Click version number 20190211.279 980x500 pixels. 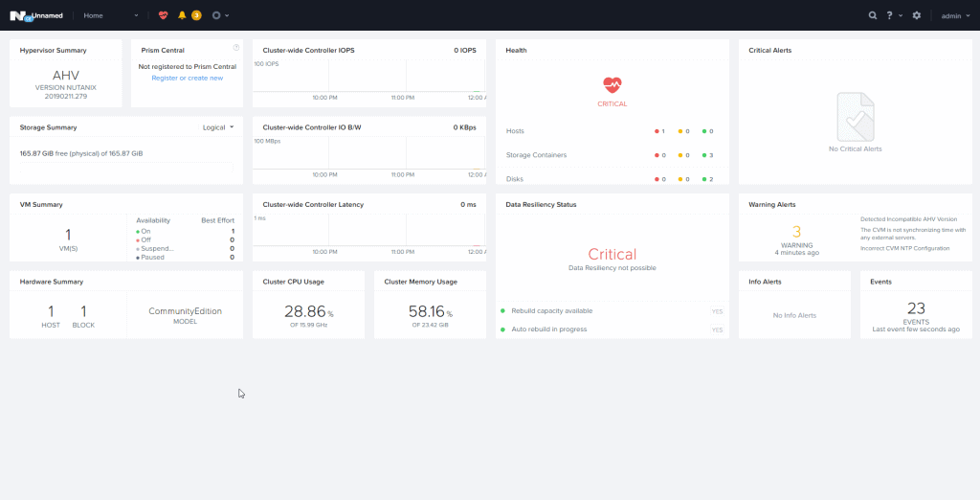66,97
